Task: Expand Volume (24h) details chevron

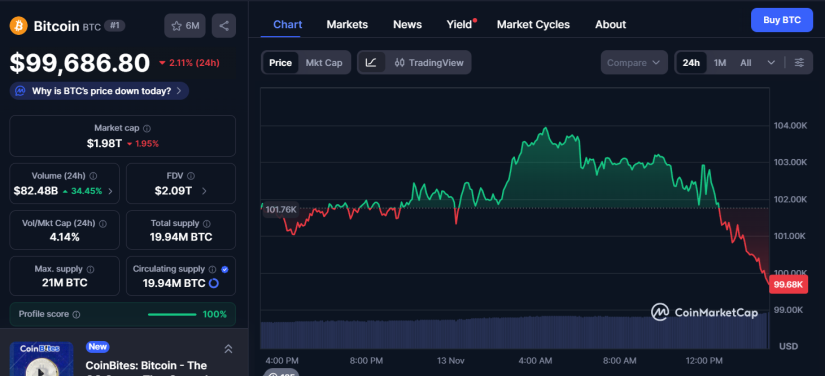Action: click(110, 191)
